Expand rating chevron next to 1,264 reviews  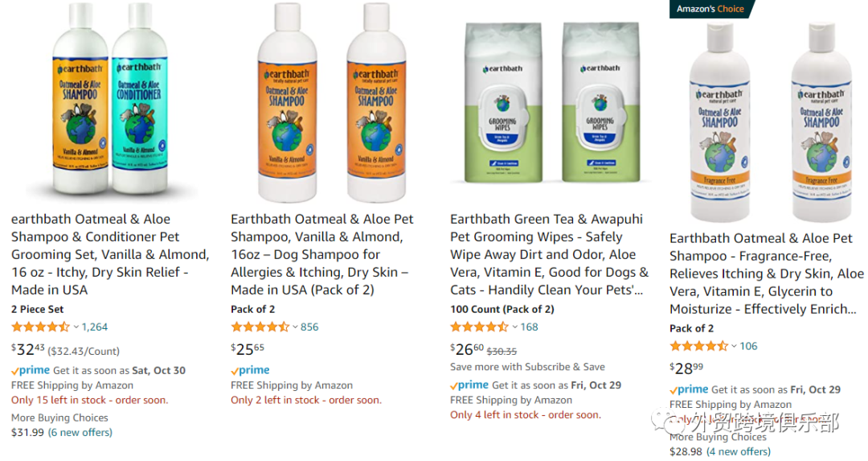click(x=76, y=327)
